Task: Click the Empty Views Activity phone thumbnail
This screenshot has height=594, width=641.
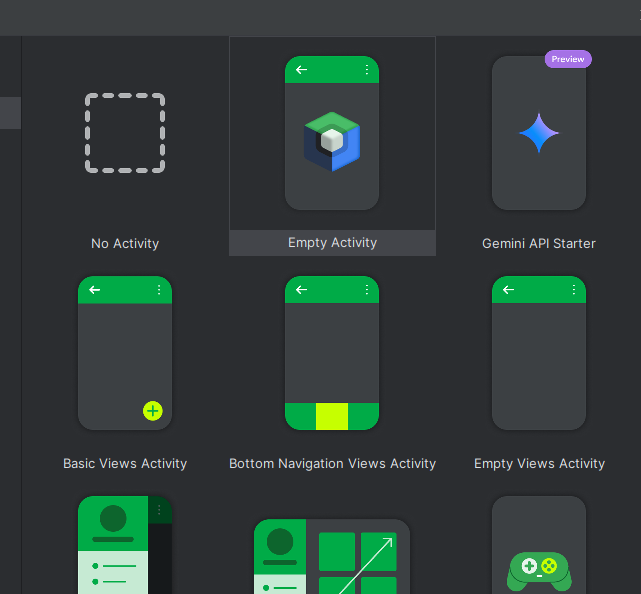Action: (x=539, y=360)
